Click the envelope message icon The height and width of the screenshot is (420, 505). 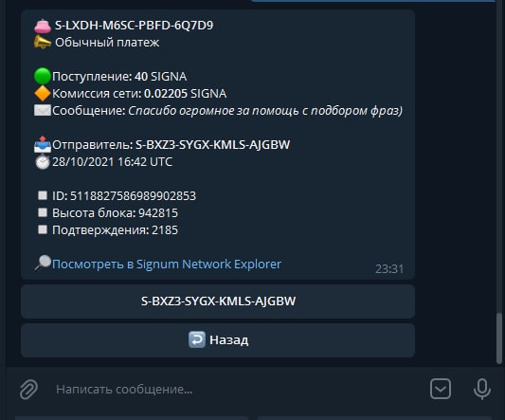(43, 111)
